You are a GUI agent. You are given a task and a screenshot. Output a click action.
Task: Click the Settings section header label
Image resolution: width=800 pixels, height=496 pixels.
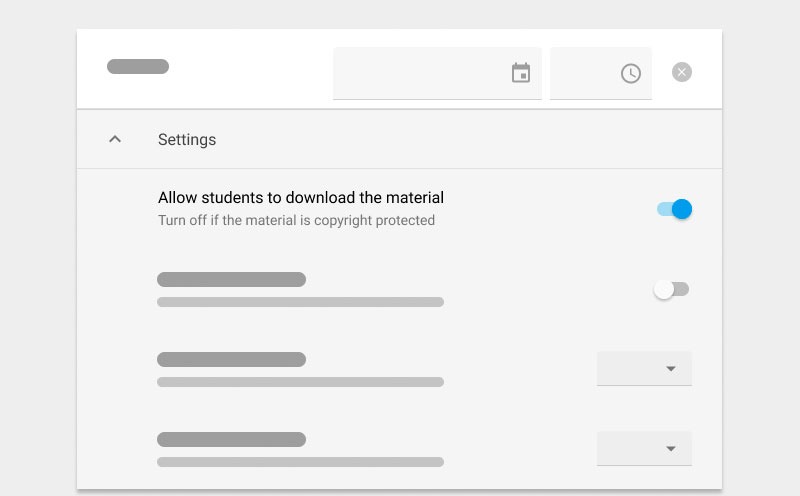(187, 139)
